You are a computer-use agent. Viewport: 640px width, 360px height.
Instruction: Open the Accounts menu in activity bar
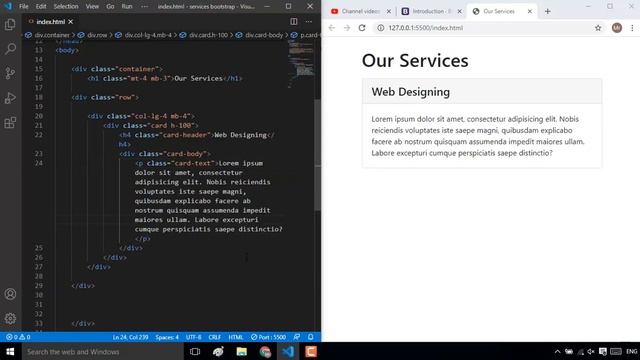tap(10, 294)
